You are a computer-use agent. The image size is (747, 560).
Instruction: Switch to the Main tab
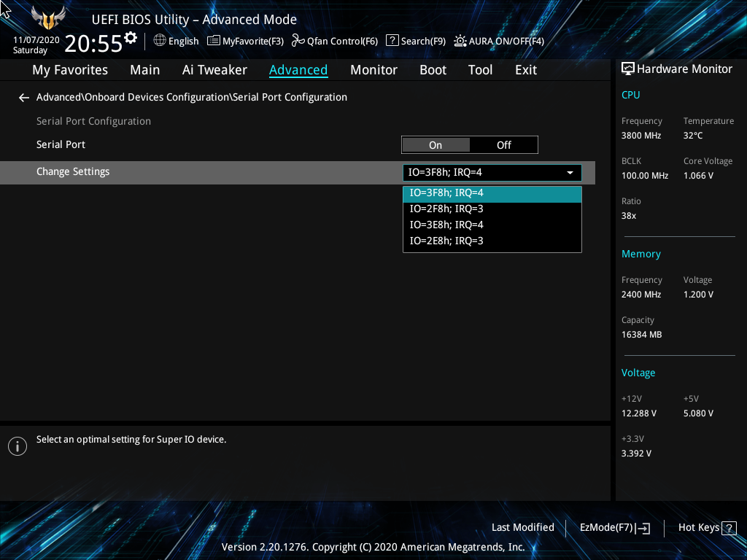145,70
